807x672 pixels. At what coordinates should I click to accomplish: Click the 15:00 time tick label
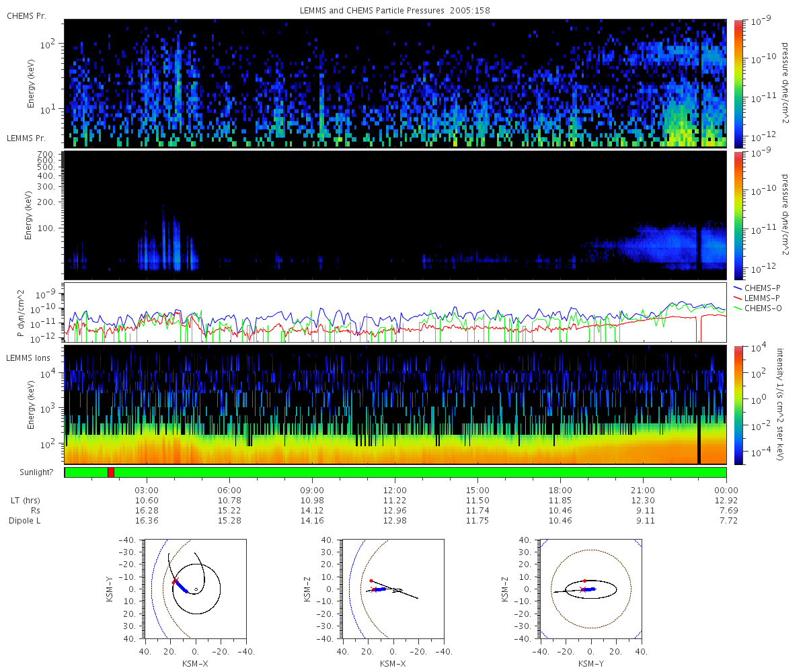click(x=477, y=490)
